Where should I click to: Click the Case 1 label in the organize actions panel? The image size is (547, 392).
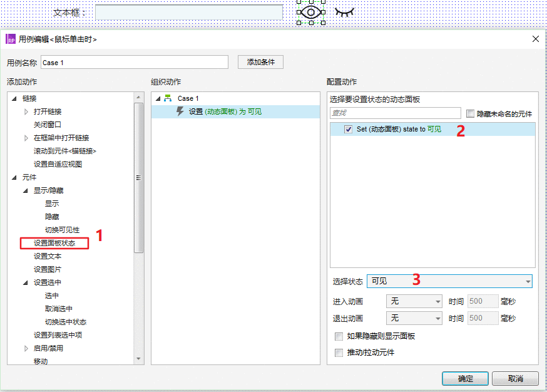(x=188, y=98)
